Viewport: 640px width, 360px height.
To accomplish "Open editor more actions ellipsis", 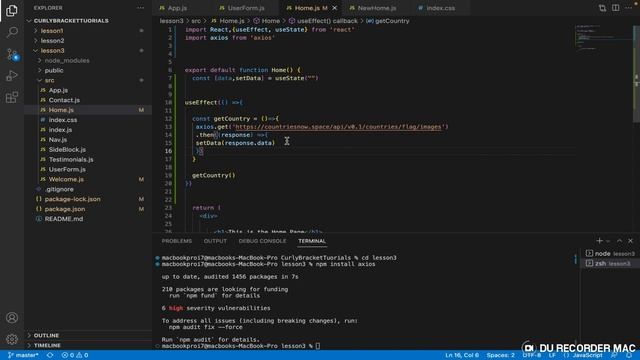I will [x=629, y=8].
